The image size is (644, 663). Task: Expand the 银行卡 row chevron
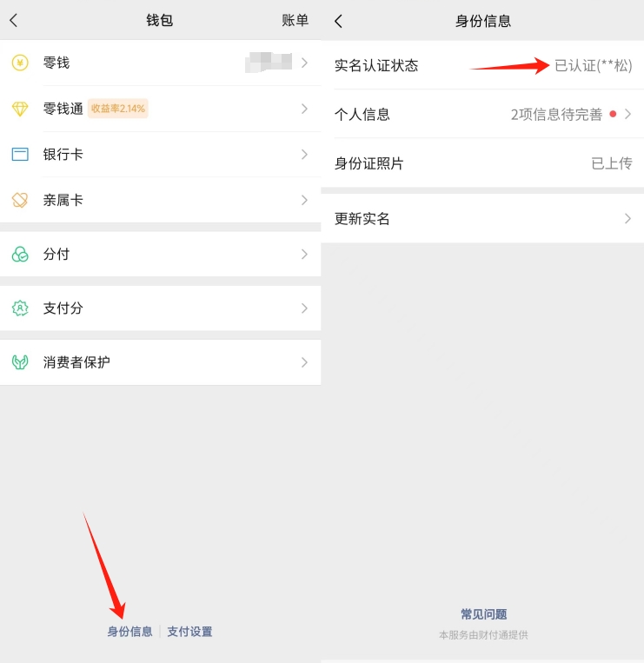[304, 155]
